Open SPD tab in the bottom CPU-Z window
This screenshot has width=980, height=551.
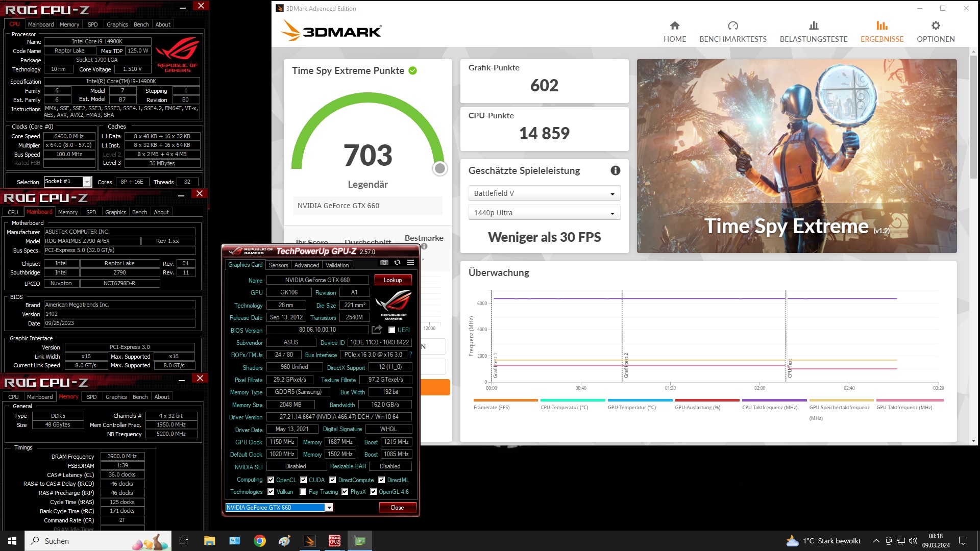tap(91, 397)
